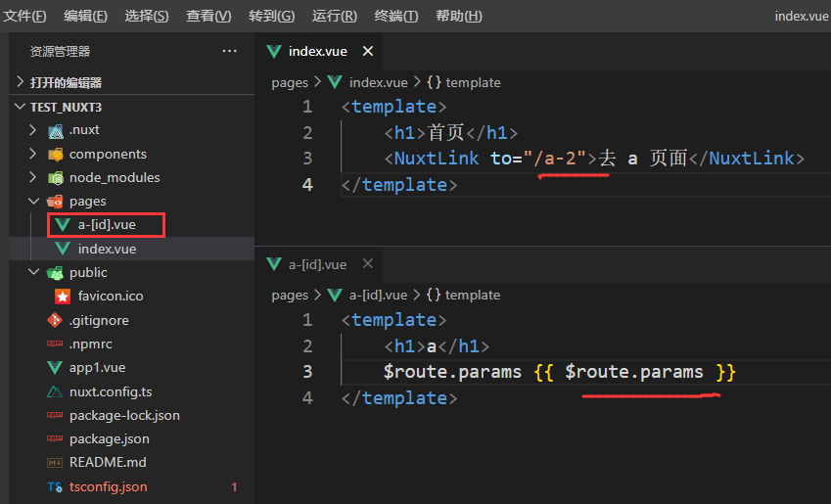The width and height of the screenshot is (831, 504).
Task: Click the .gitignore git icon
Action: [55, 320]
